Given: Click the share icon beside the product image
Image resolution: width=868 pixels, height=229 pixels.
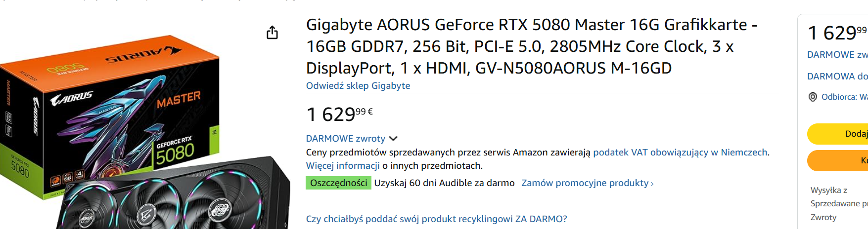Looking at the screenshot, I should 272,33.
